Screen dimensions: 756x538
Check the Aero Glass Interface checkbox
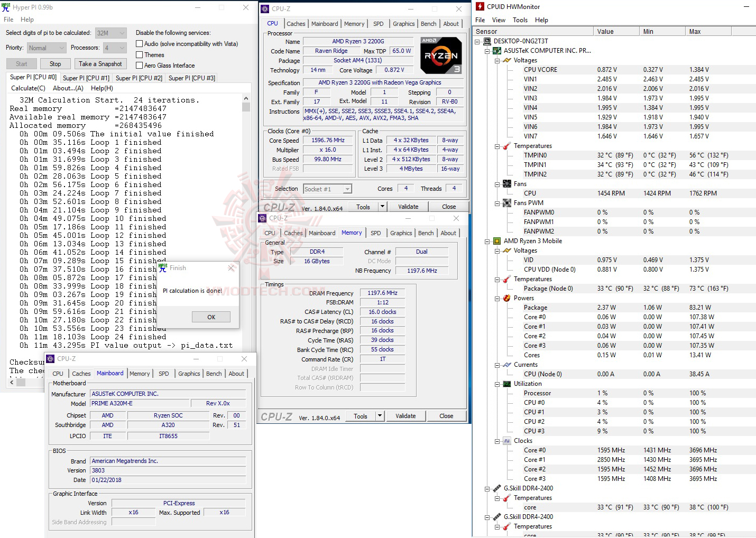(x=140, y=65)
